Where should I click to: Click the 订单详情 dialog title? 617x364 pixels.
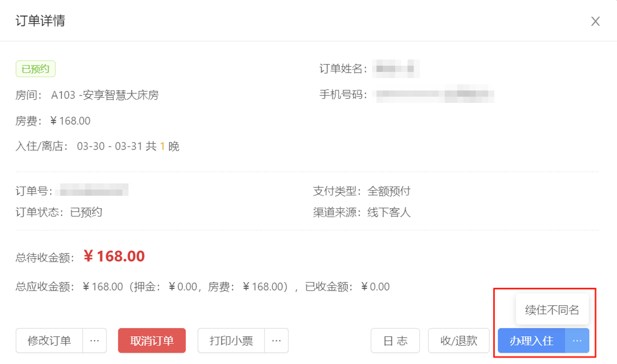tap(40, 21)
